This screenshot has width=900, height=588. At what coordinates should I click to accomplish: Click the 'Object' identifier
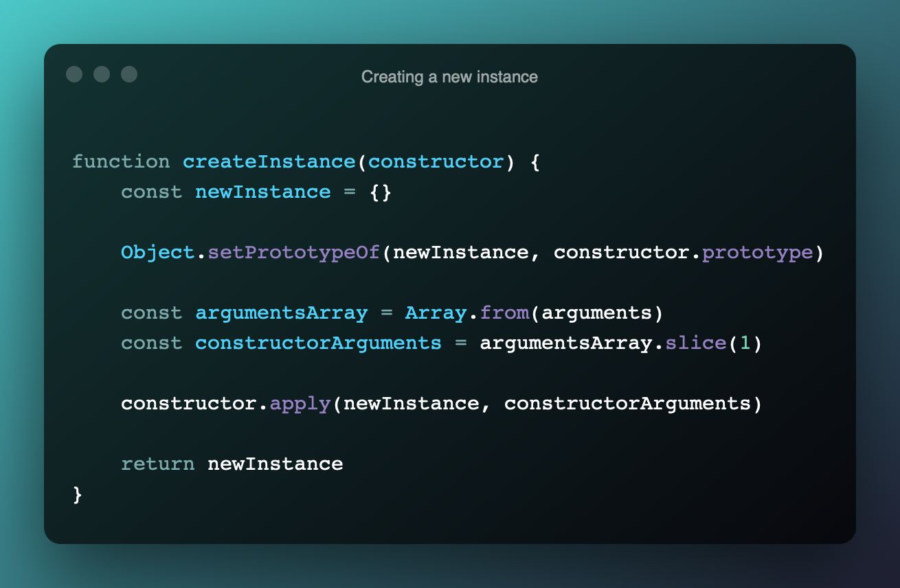pyautogui.click(x=158, y=253)
